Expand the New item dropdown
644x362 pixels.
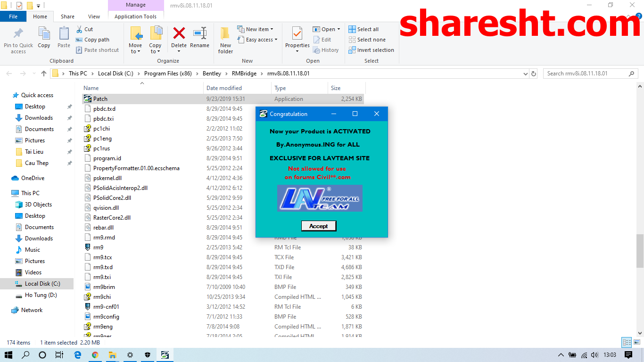(x=255, y=29)
